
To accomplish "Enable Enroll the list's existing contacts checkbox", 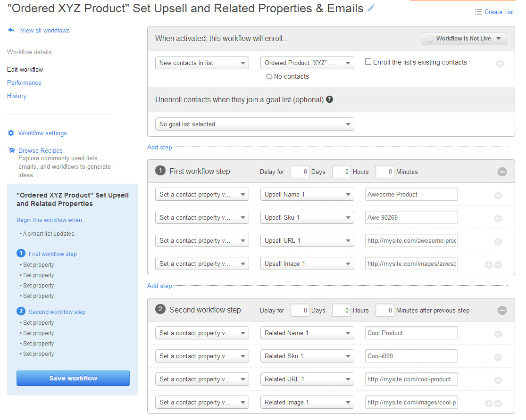I will (x=368, y=62).
